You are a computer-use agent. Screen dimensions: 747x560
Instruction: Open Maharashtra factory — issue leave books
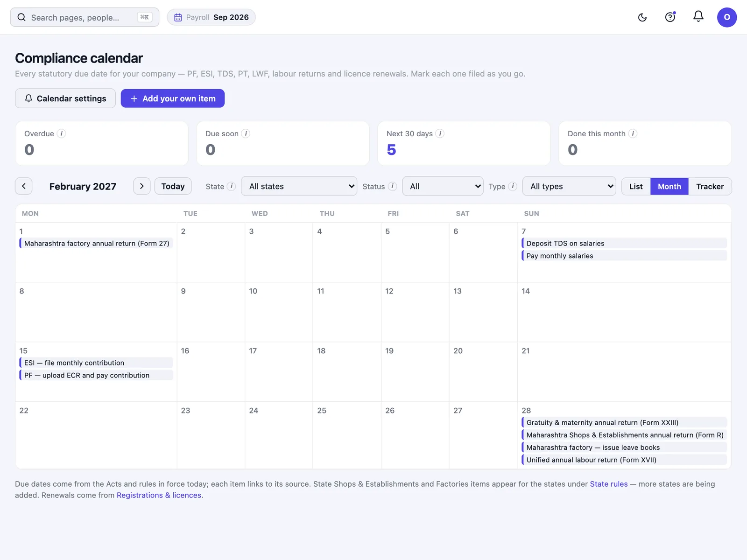[x=624, y=447]
